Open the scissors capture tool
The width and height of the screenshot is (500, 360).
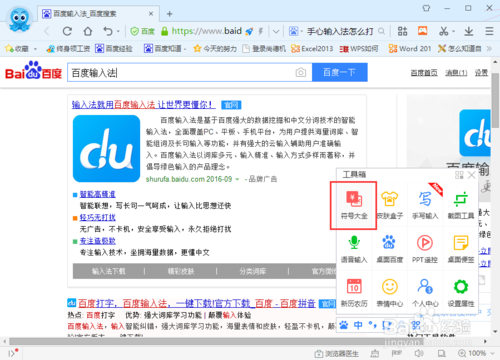coord(443,31)
